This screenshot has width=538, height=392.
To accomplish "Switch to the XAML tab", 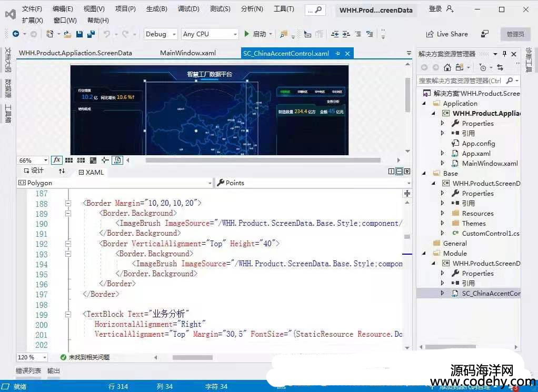I will pos(91,172).
